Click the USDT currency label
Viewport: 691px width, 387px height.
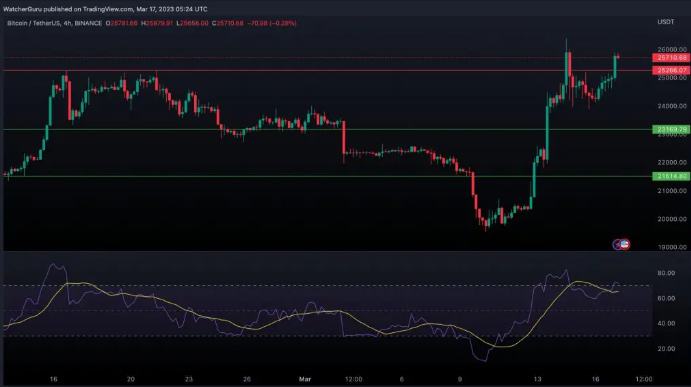point(665,22)
